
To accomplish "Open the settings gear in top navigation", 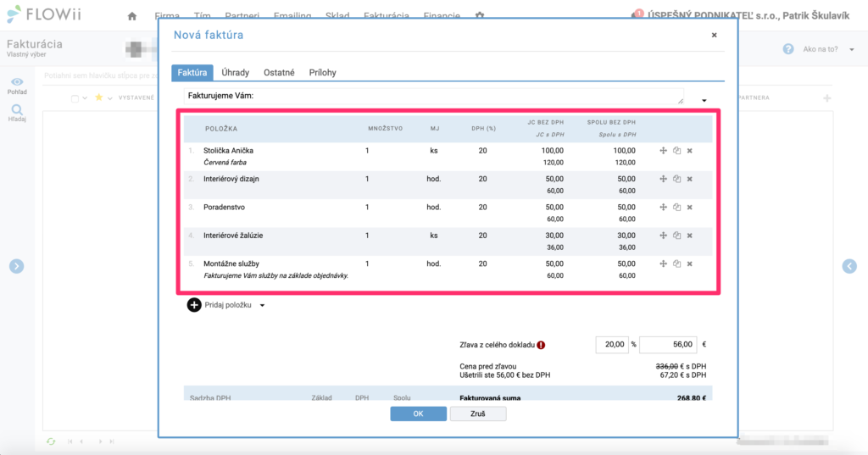I will tap(480, 15).
